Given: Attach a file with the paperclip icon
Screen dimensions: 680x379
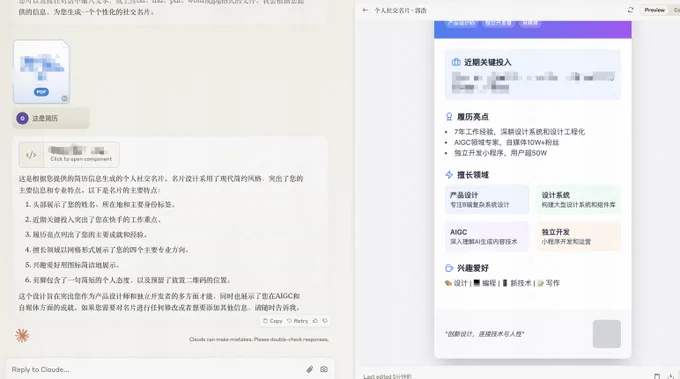Looking at the screenshot, I should click(309, 369).
